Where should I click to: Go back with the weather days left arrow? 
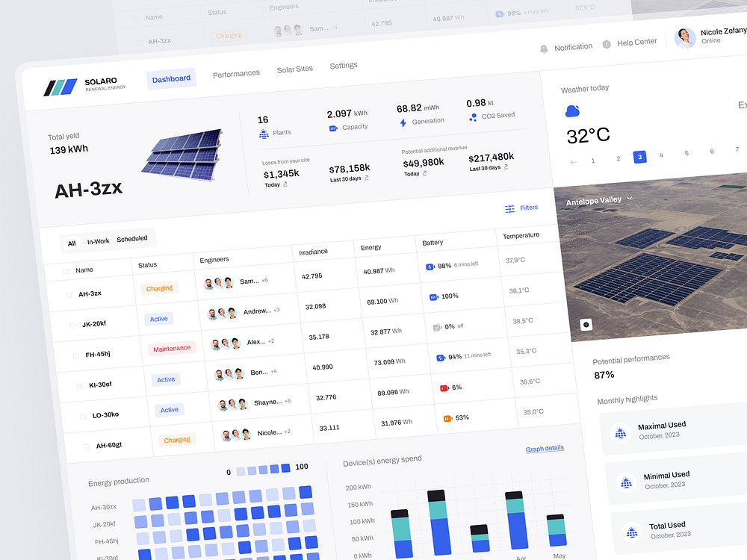tap(574, 162)
